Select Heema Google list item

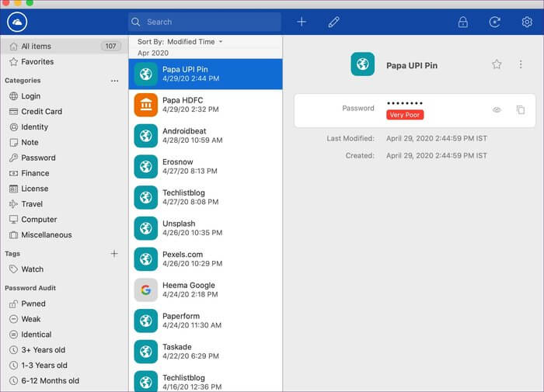(x=205, y=290)
